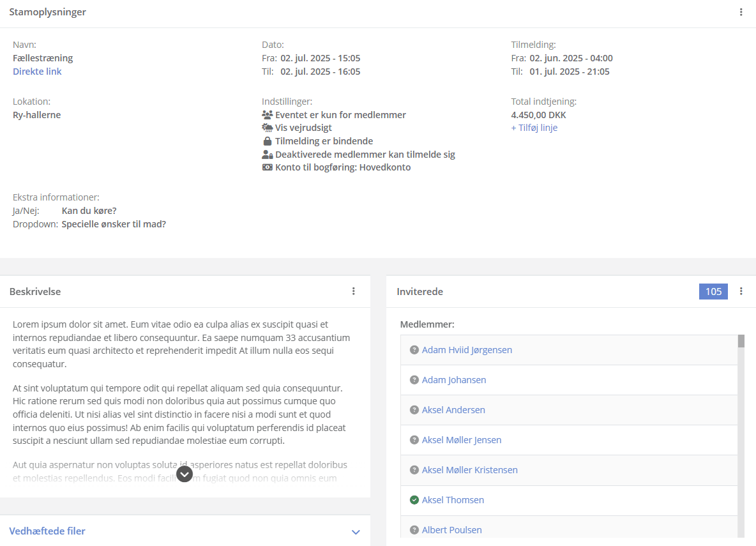Click the Vedhæftede filer heading
This screenshot has width=756, height=546.
(x=47, y=531)
